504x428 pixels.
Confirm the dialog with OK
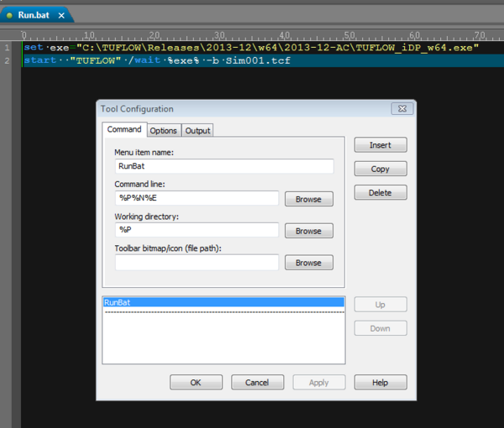click(196, 383)
